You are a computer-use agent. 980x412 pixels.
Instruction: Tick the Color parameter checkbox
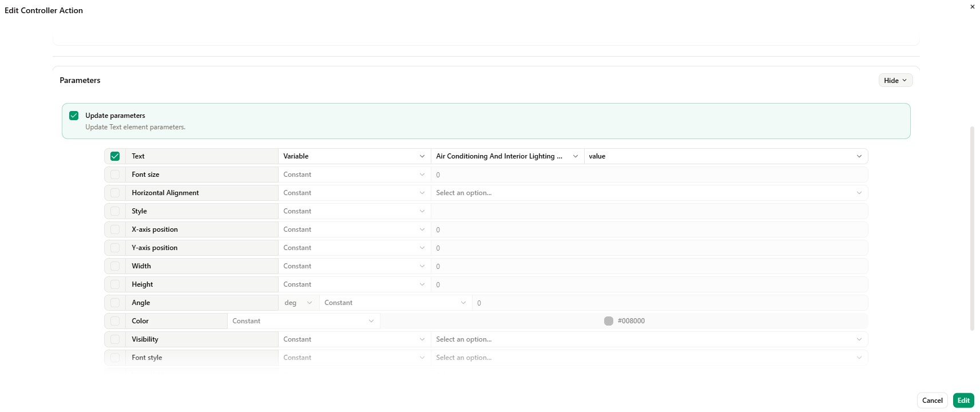[x=115, y=321]
